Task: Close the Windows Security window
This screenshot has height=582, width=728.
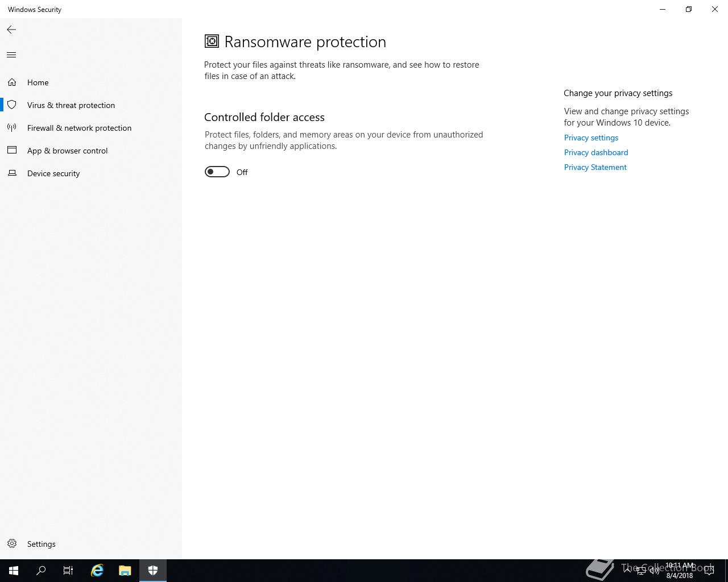Action: 715,9
